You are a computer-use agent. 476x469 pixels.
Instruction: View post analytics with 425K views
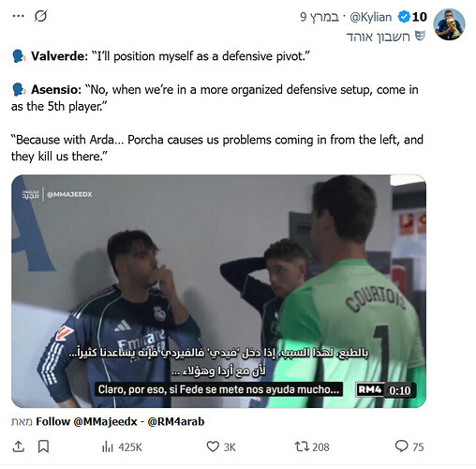click(122, 447)
